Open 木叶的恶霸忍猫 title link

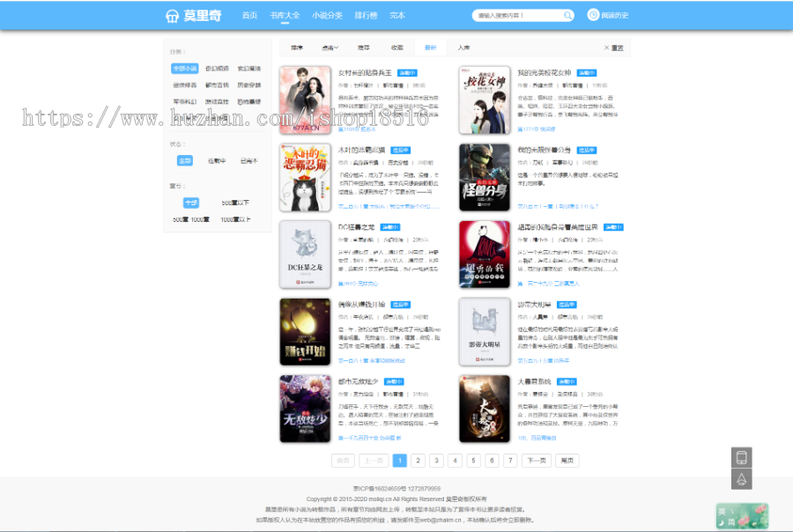pos(361,151)
